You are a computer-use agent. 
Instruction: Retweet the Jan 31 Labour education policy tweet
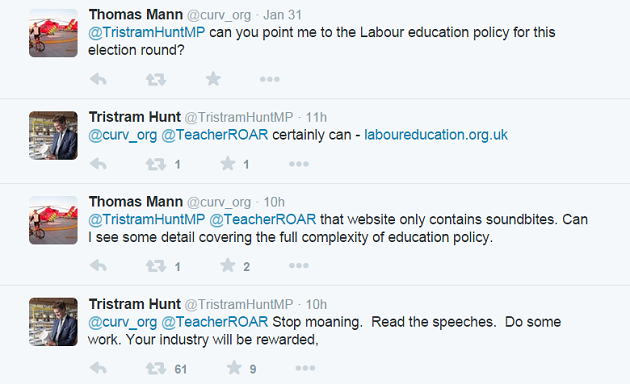pyautogui.click(x=156, y=79)
